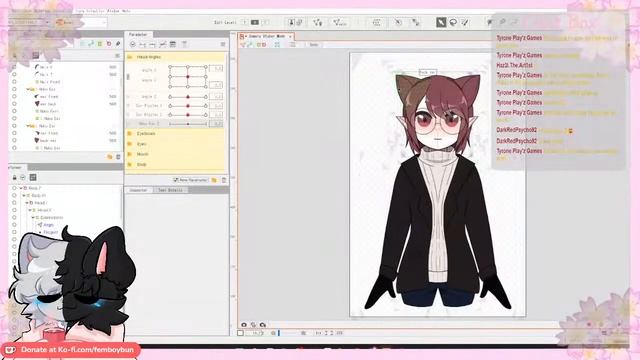Click the trash icon in Parameter panel footer
Screen dimensions: 640x360
[224, 180]
